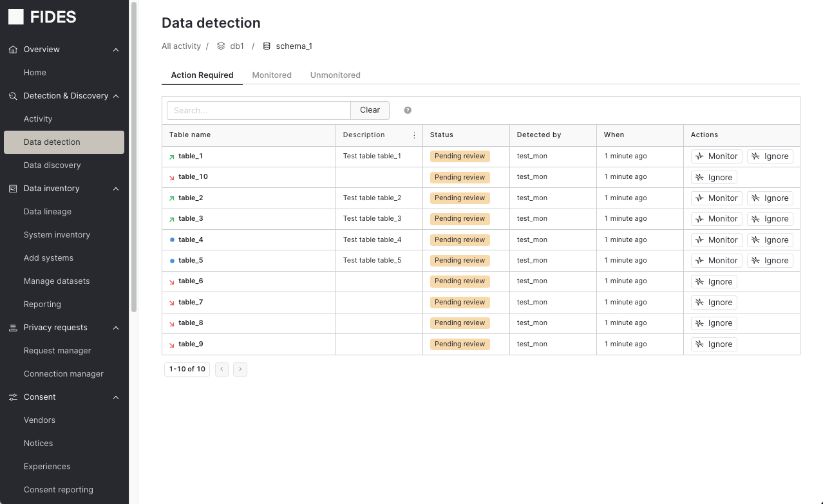Open the Description column options menu
The image size is (823, 504).
click(414, 135)
